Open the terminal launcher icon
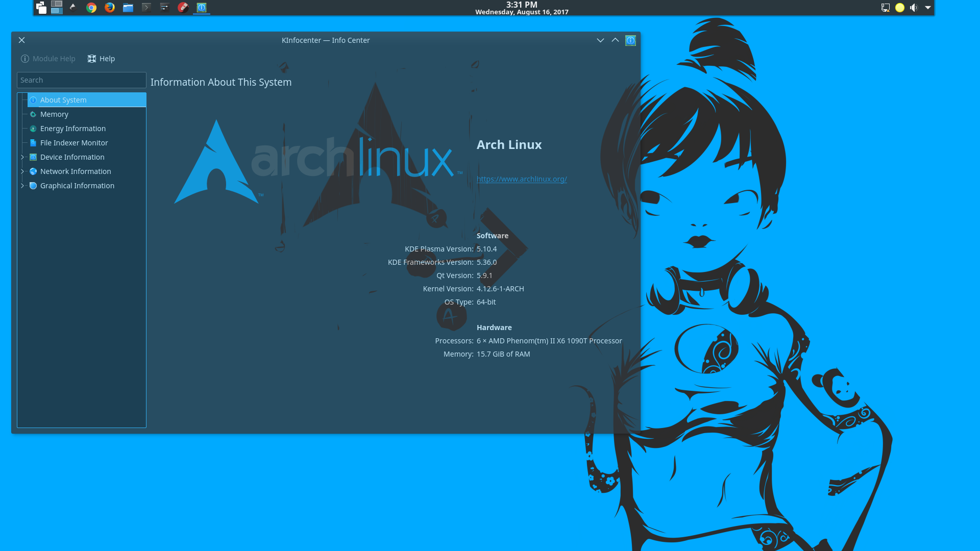The width and height of the screenshot is (980, 551). coord(146,7)
